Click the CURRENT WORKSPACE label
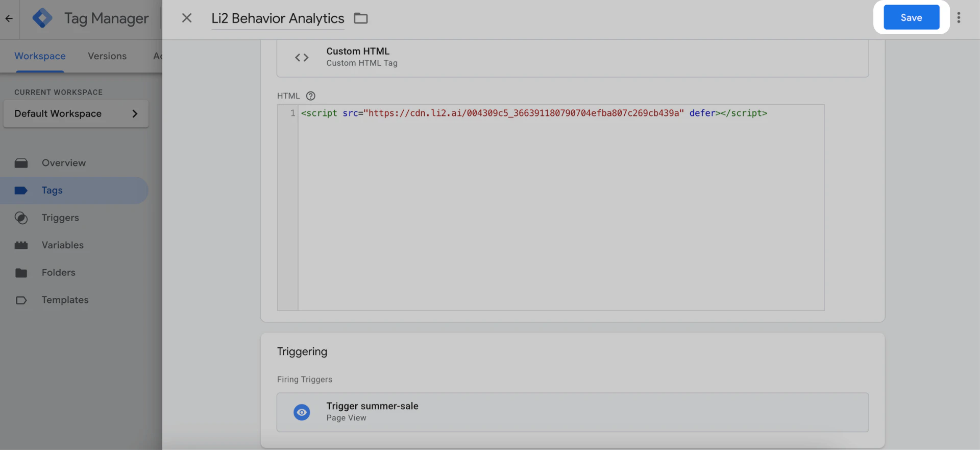The height and width of the screenshot is (450, 980). [x=59, y=92]
